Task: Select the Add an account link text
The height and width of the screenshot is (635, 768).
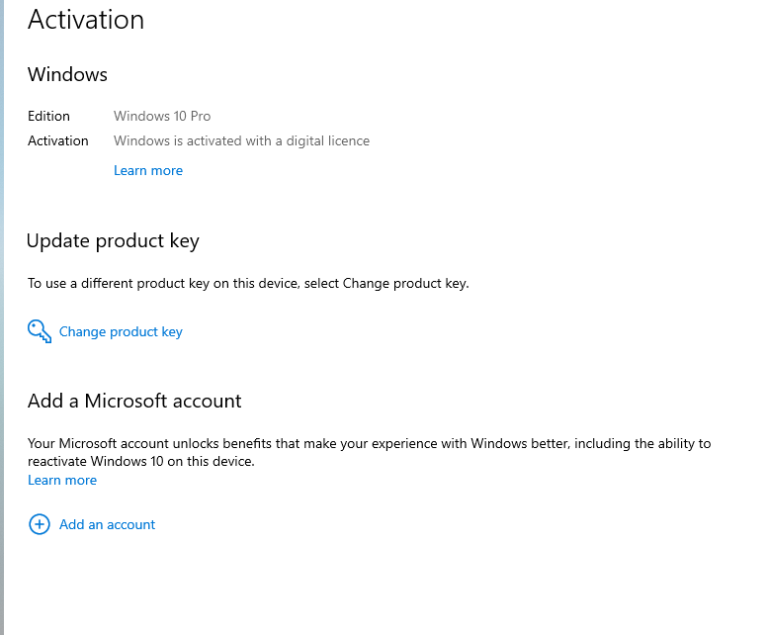Action: [x=107, y=524]
